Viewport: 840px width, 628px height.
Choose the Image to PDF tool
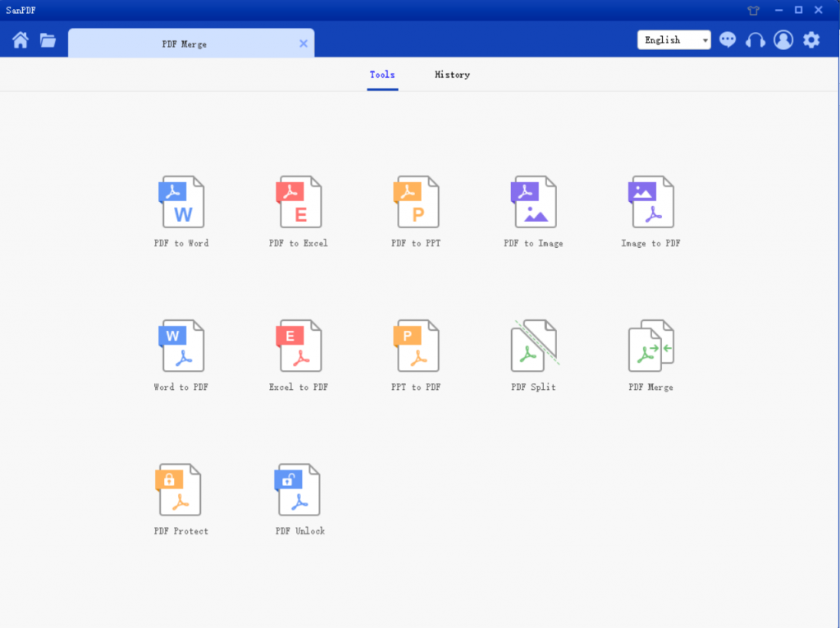651,202
